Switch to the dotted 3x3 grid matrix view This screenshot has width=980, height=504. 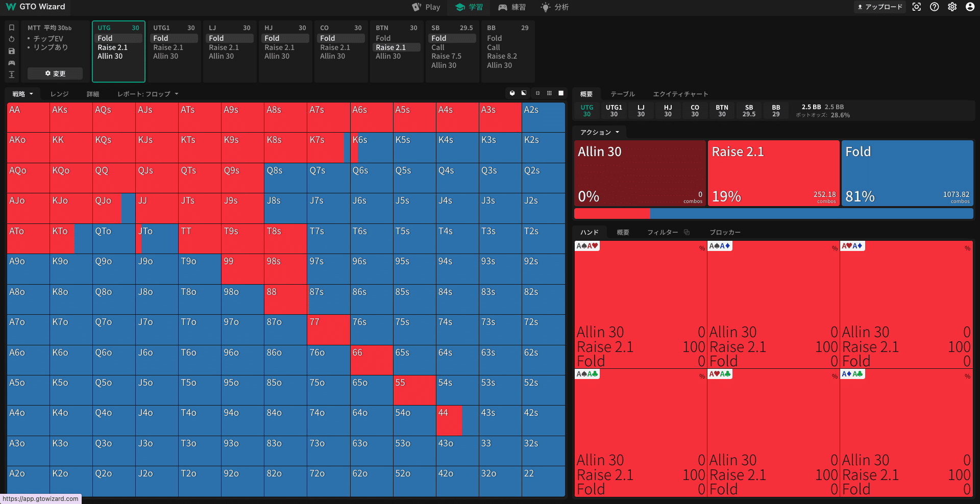[x=549, y=93]
